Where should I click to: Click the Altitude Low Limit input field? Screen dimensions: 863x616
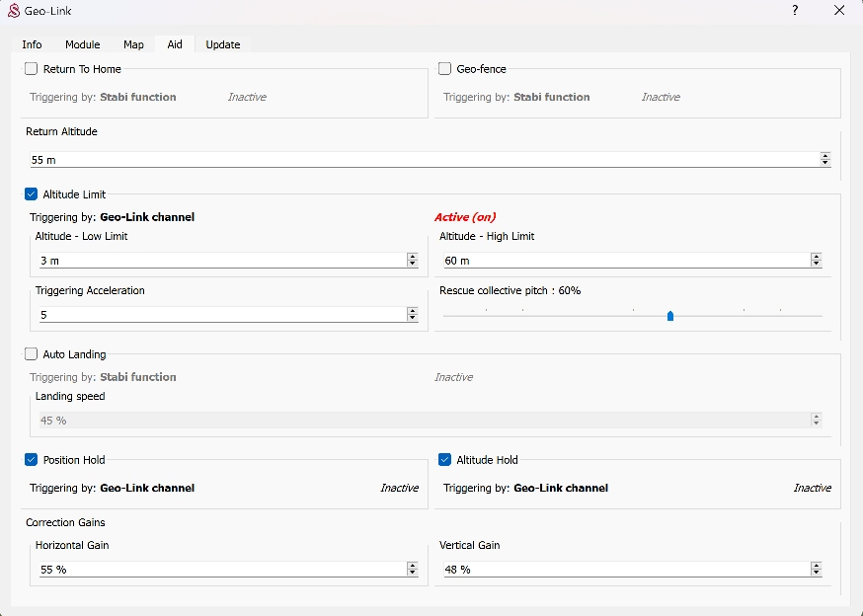pyautogui.click(x=217, y=261)
